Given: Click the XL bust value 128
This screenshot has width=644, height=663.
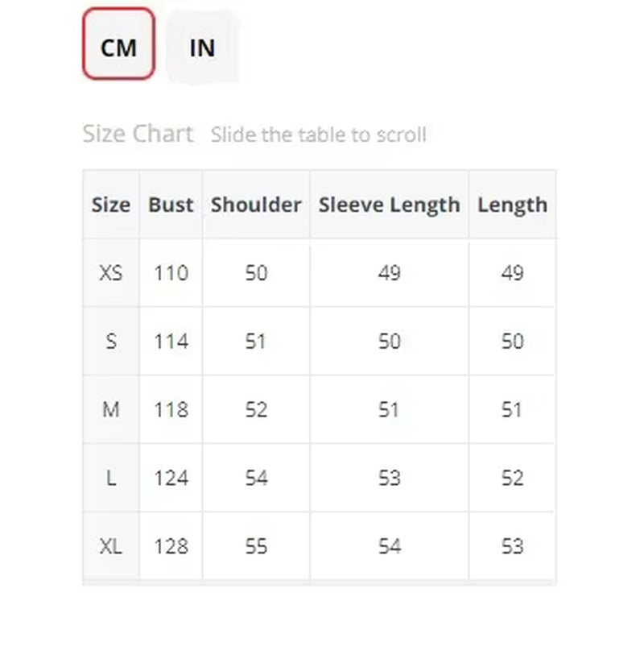Looking at the screenshot, I should [171, 546].
